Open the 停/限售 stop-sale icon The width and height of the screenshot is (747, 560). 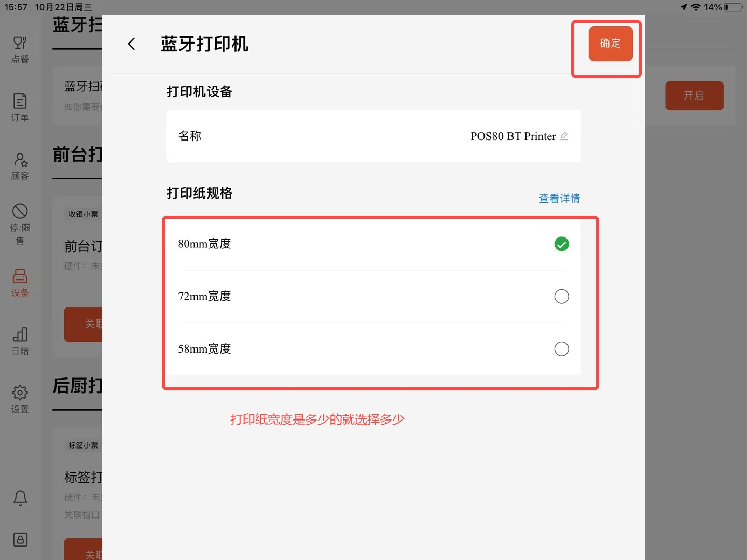20,225
